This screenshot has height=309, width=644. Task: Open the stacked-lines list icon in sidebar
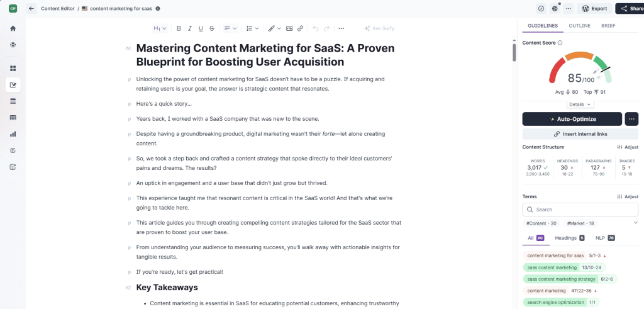pyautogui.click(x=13, y=101)
